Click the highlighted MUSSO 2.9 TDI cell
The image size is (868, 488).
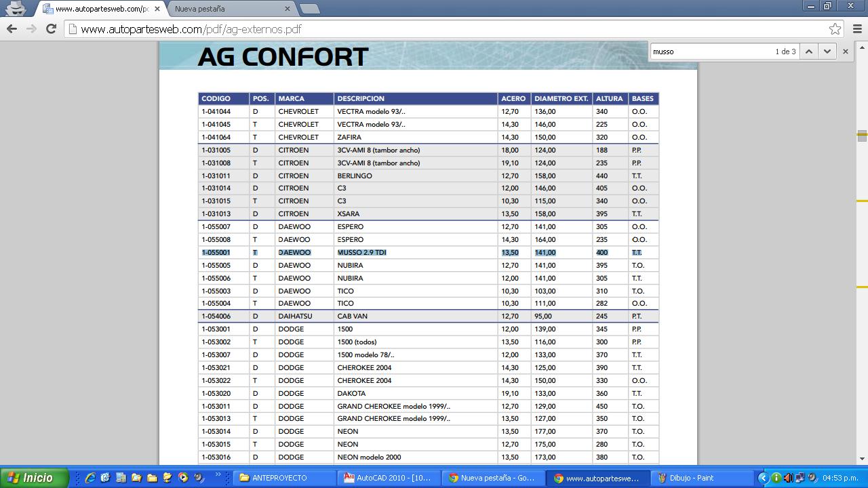tap(361, 252)
